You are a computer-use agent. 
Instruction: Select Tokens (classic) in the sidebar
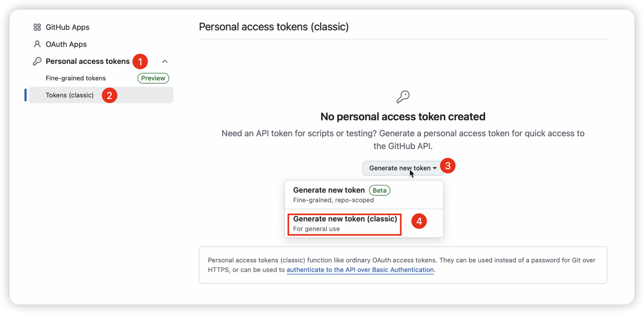point(70,95)
